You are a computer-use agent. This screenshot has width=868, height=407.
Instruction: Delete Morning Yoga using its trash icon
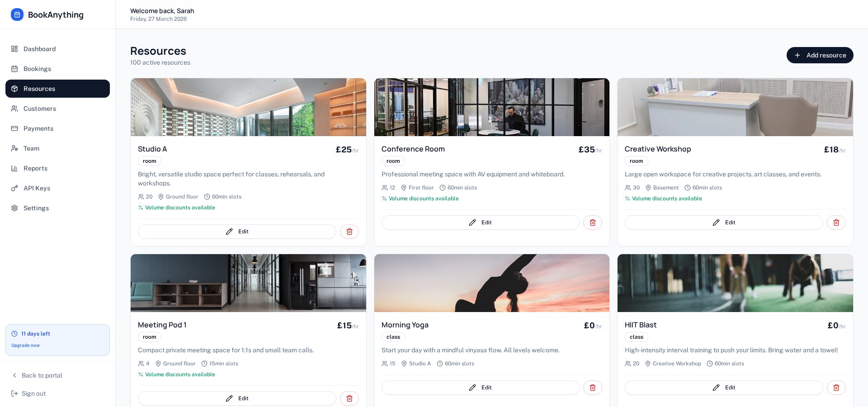click(x=593, y=388)
